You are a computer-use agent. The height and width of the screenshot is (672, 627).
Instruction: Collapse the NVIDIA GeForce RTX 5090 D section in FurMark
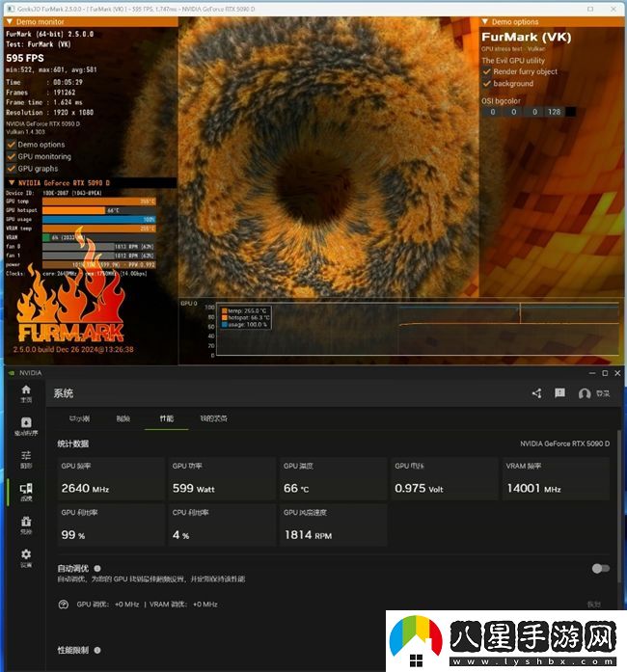coord(12,183)
